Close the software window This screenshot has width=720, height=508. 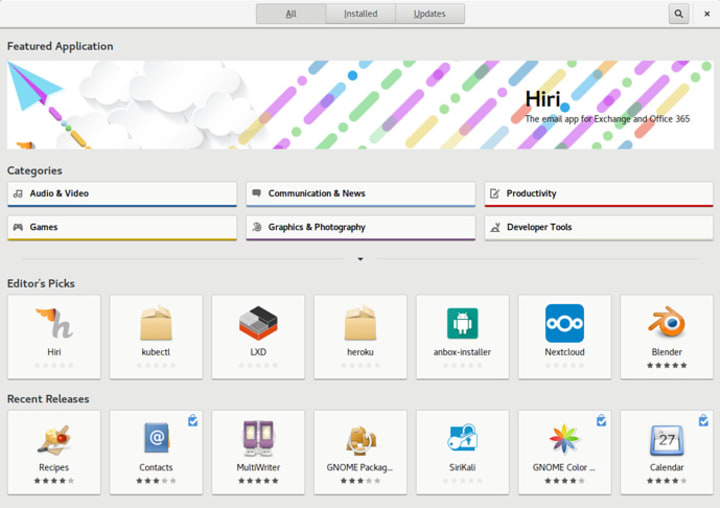pyautogui.click(x=707, y=14)
